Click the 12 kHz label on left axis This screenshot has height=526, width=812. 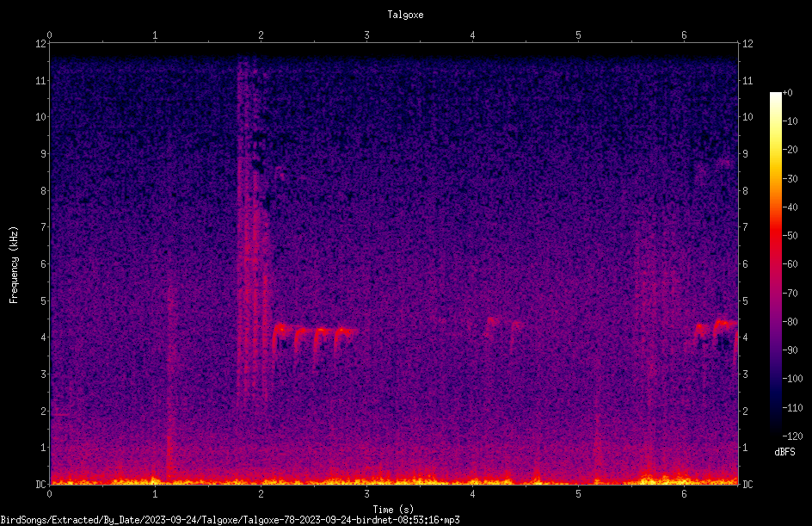click(x=41, y=44)
